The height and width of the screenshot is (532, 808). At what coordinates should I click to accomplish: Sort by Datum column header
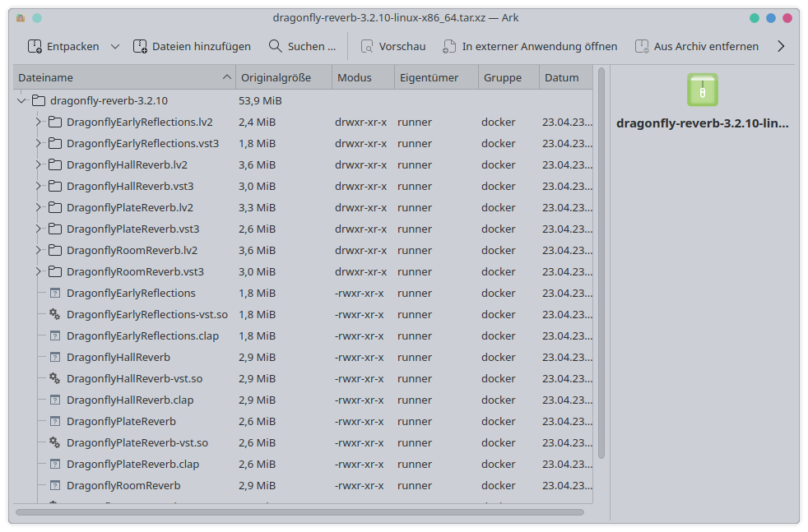(x=566, y=77)
